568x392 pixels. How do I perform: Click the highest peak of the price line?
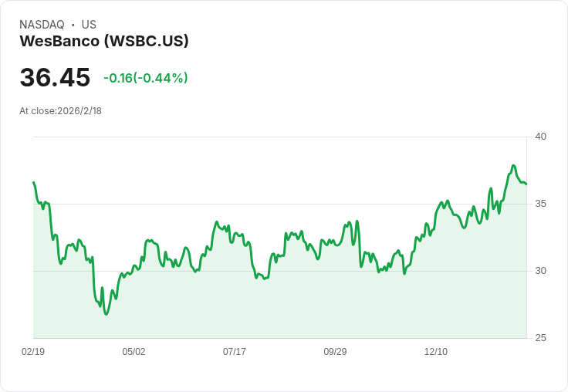[x=513, y=165]
